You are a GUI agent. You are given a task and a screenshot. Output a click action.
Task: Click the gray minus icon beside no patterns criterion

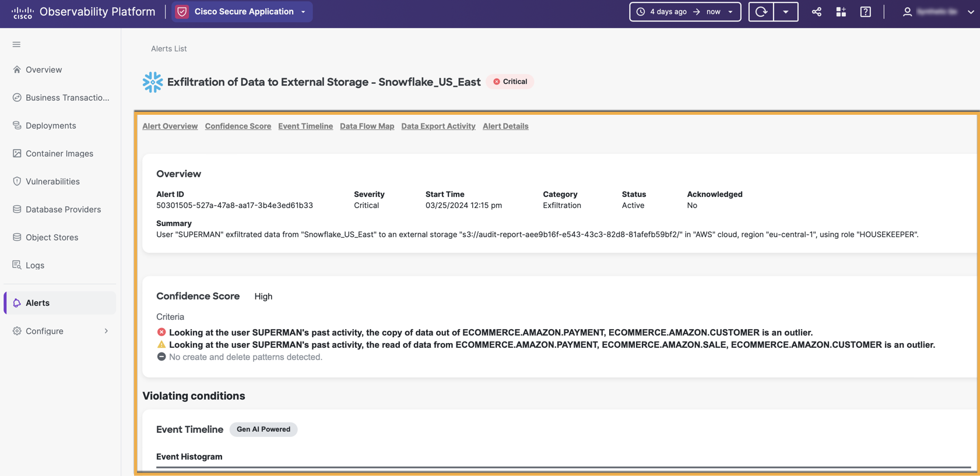pos(161,357)
